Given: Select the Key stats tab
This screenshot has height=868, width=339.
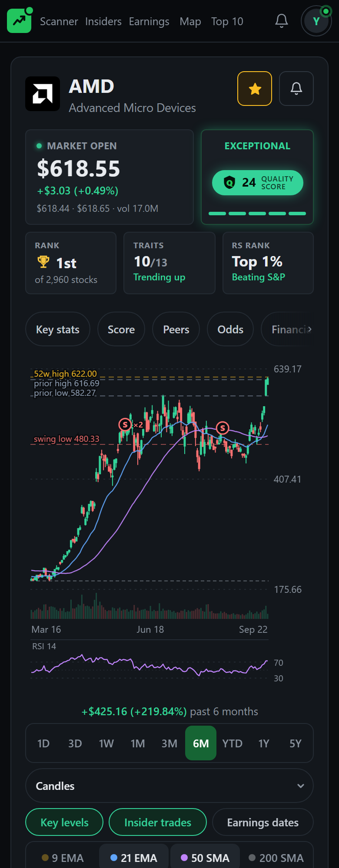Looking at the screenshot, I should coord(58,329).
